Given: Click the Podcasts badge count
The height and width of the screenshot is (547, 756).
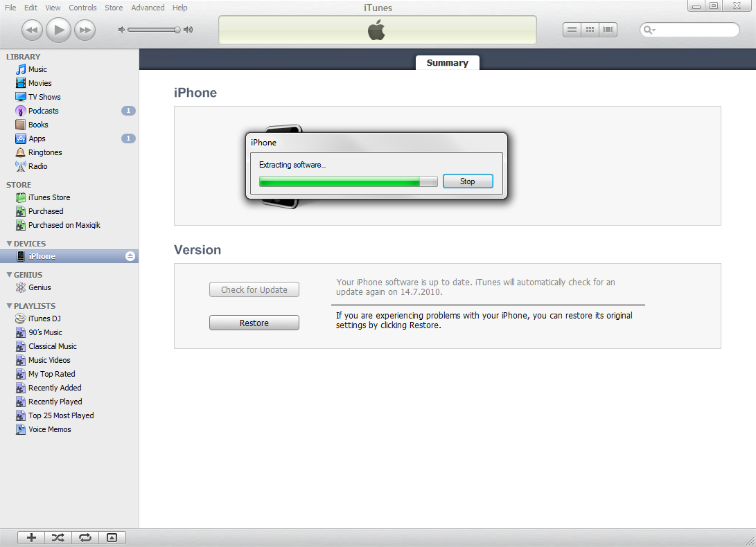Looking at the screenshot, I should [x=128, y=111].
